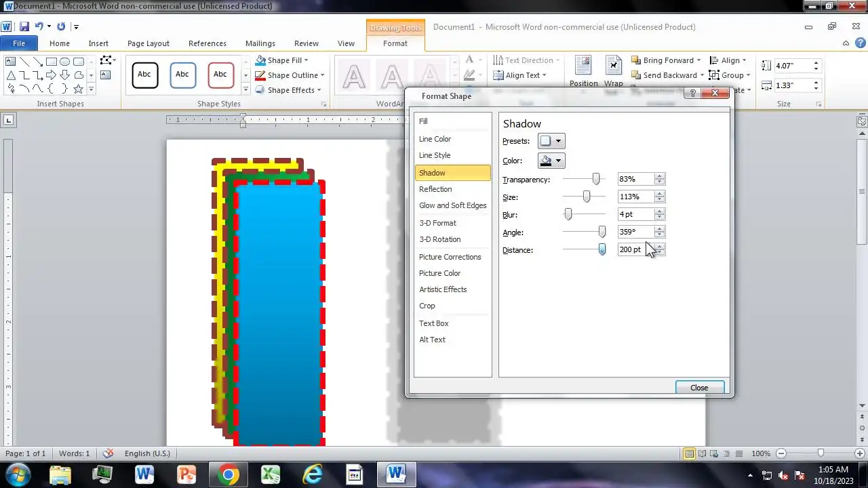
Task: Click the Redo icon in Quick Access toolbar
Action: pyautogui.click(x=61, y=26)
